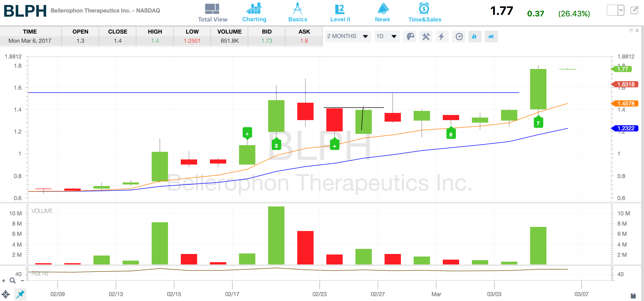Open the Time&Sales tab

pos(424,13)
